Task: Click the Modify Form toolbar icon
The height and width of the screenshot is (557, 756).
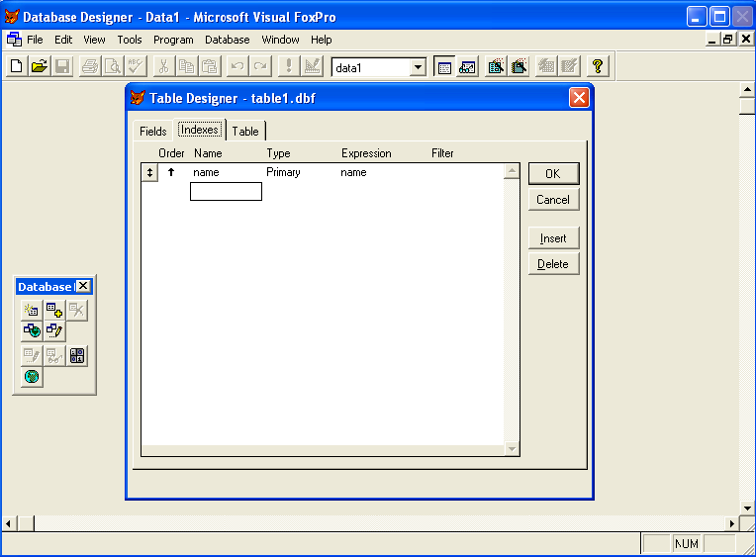Action: coord(312,66)
